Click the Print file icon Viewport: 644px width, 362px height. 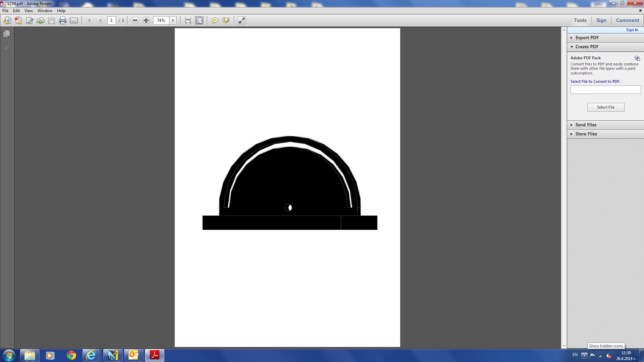pyautogui.click(x=62, y=20)
